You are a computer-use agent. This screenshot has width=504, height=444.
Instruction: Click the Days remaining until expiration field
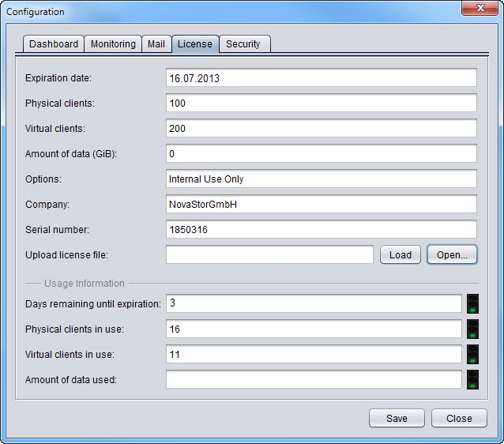coord(314,303)
